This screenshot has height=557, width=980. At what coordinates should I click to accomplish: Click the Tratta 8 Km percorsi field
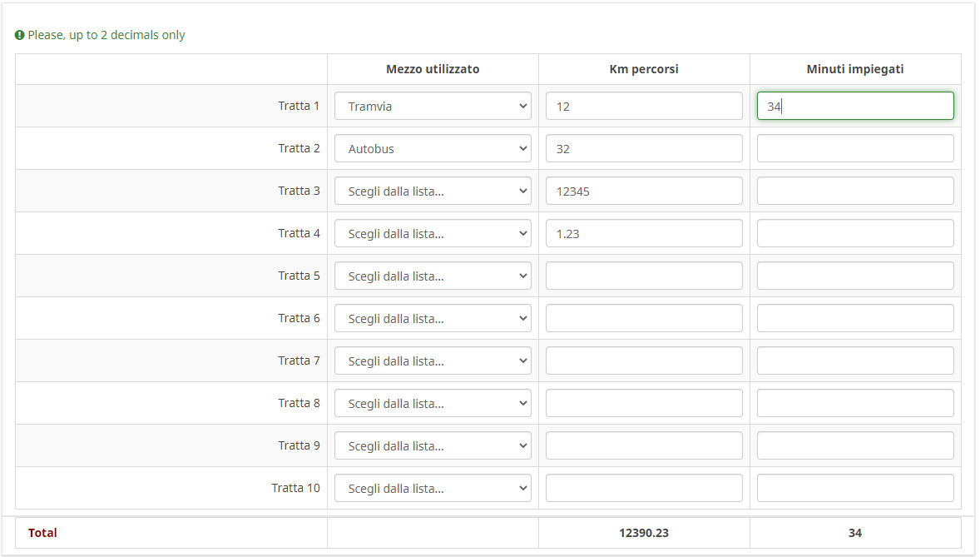coord(644,403)
